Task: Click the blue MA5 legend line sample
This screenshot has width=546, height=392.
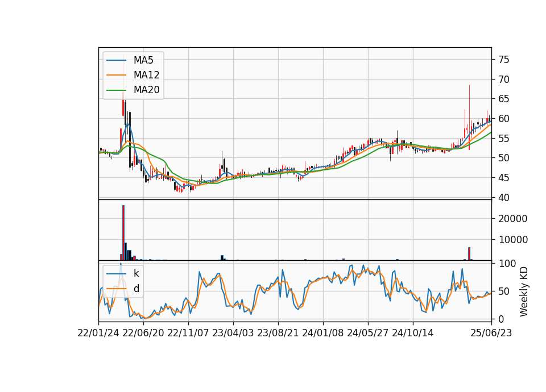Action: coord(116,60)
